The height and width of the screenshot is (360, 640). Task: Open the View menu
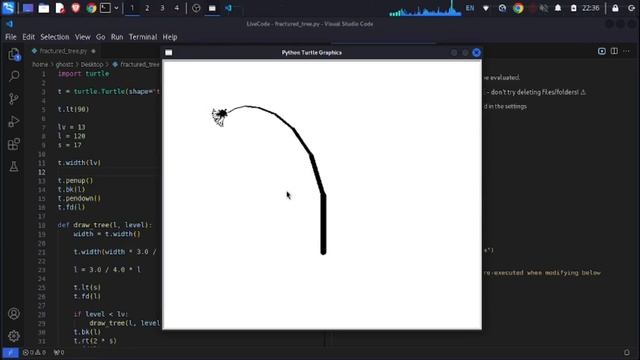(82, 37)
